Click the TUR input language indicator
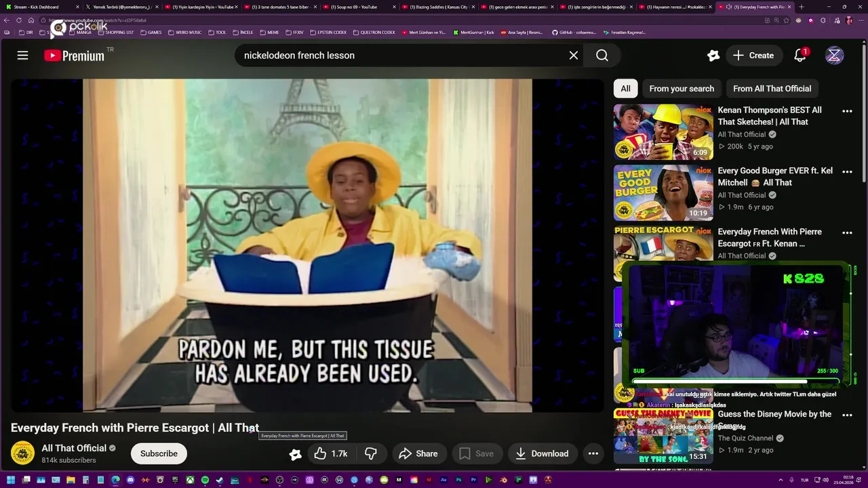The image size is (868, 488). click(x=804, y=481)
